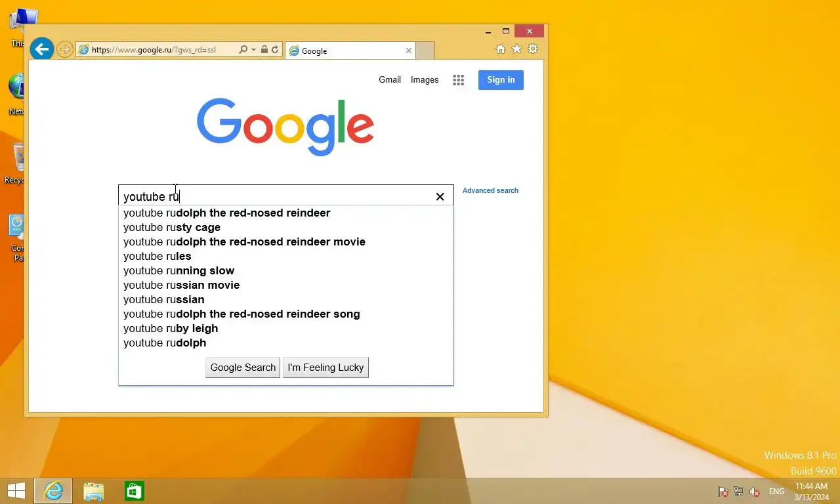Open the Google apps grid icon

[x=458, y=80]
